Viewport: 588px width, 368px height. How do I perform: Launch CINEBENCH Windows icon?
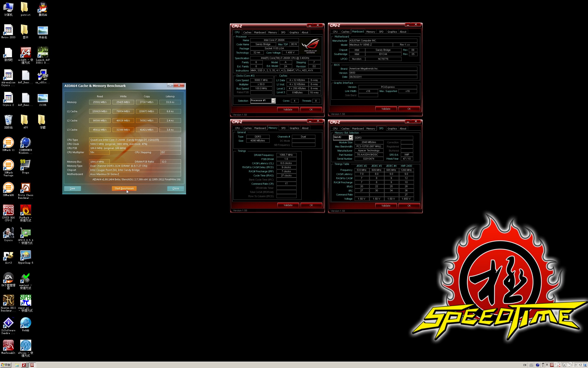[x=25, y=146]
